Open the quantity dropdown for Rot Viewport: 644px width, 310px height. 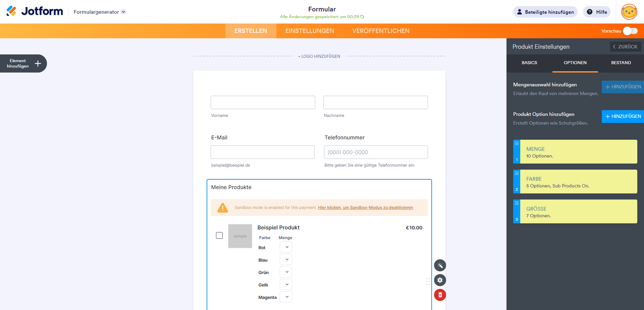[x=286, y=247]
